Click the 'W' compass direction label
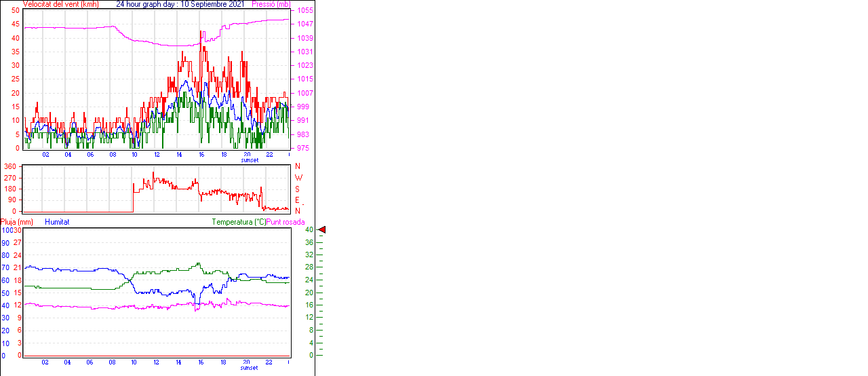The height and width of the screenshot is (376, 868). click(x=298, y=178)
